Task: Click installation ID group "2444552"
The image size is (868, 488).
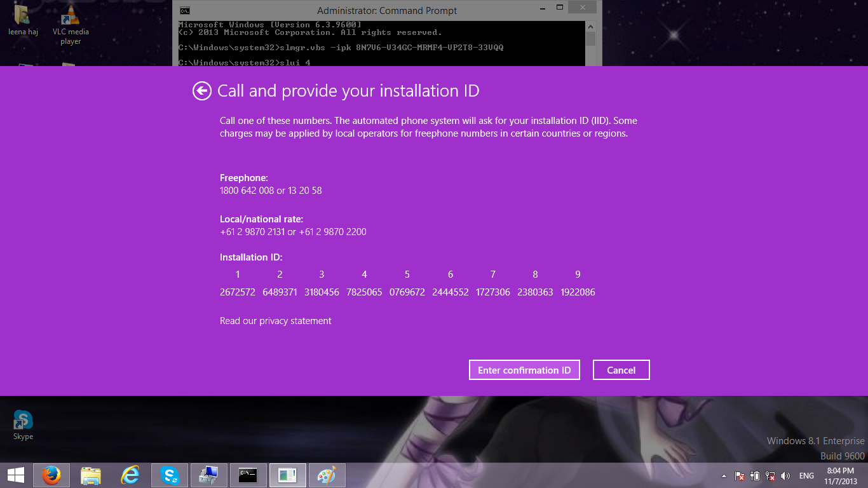Action: (x=451, y=292)
